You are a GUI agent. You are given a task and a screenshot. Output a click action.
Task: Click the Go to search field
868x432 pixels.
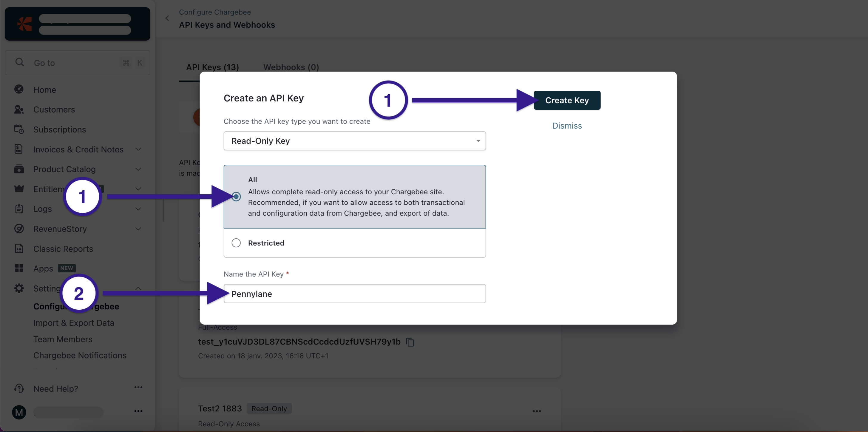click(x=78, y=63)
